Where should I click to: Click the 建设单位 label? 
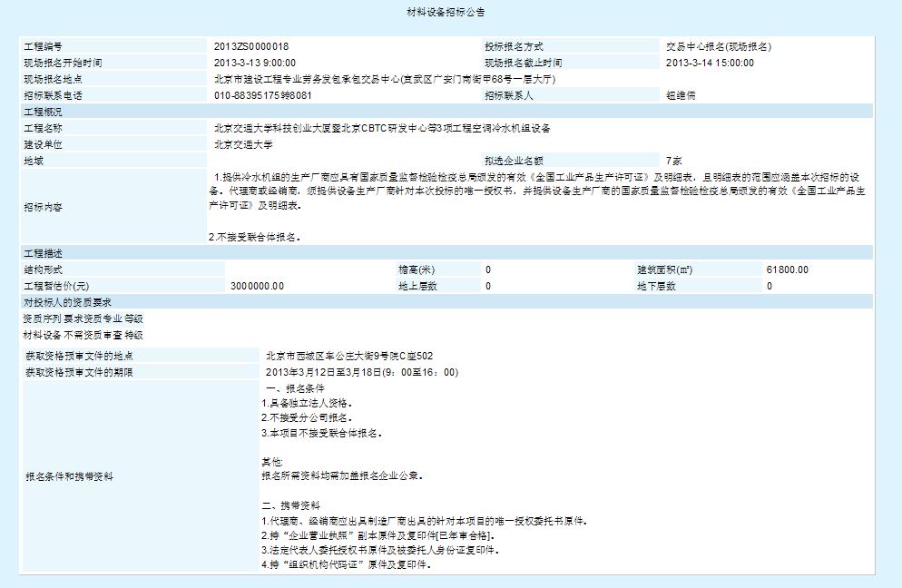pos(44,144)
